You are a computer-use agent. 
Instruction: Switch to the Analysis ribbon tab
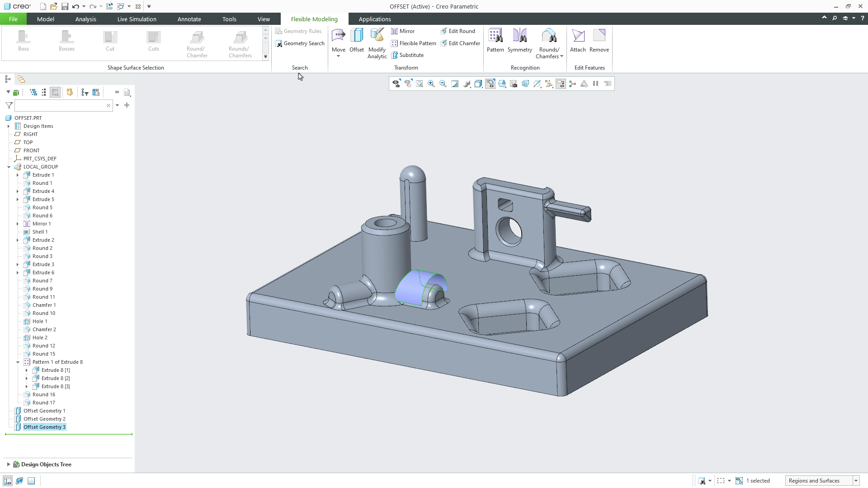pyautogui.click(x=85, y=19)
